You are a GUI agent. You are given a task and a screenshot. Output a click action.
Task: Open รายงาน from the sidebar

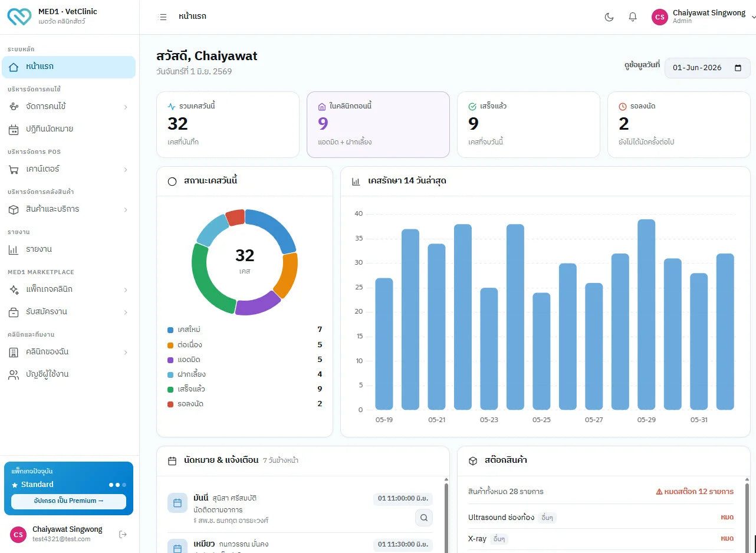click(68, 249)
